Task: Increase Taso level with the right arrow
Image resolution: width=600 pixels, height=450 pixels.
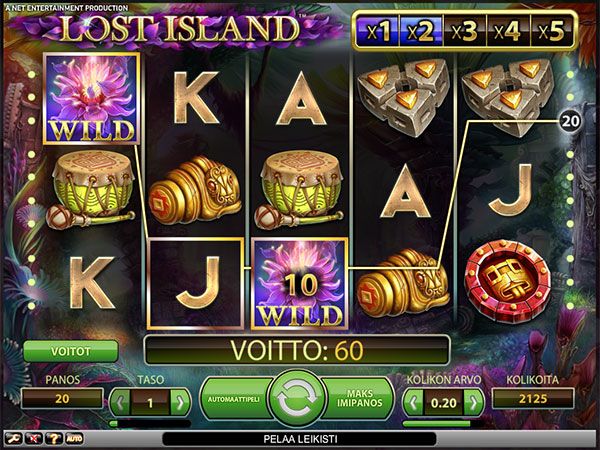Action: pyautogui.click(x=180, y=403)
